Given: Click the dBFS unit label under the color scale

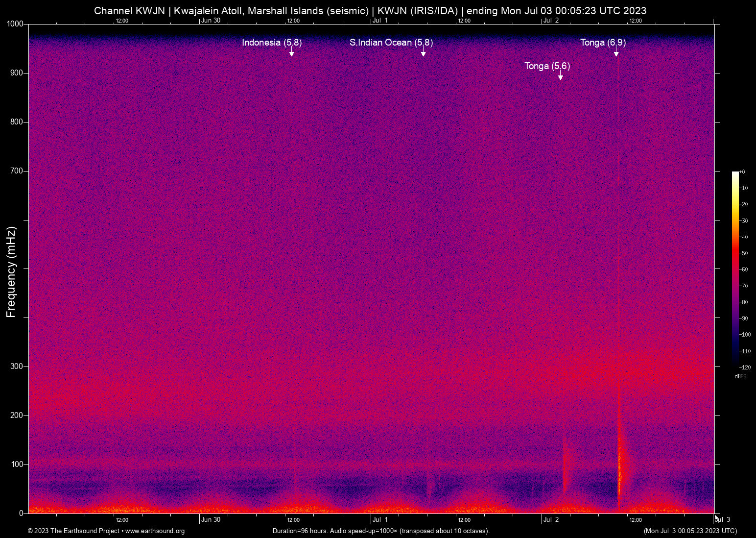Looking at the screenshot, I should [740, 376].
